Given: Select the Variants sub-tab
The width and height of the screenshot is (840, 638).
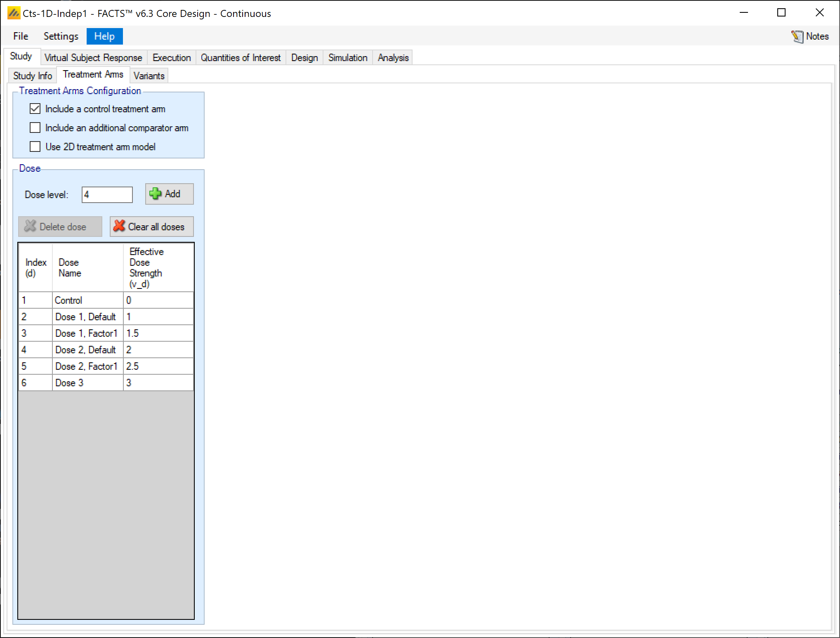Looking at the screenshot, I should (x=149, y=76).
